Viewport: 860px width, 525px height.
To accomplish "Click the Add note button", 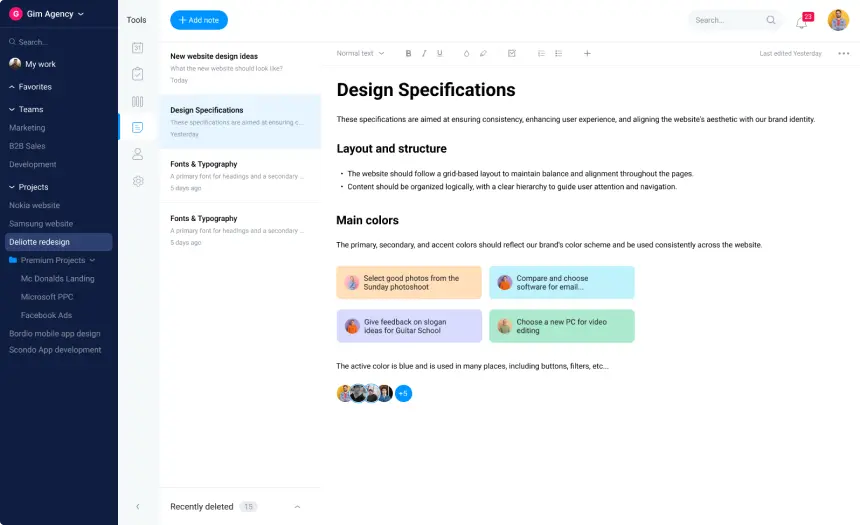I will pos(199,20).
